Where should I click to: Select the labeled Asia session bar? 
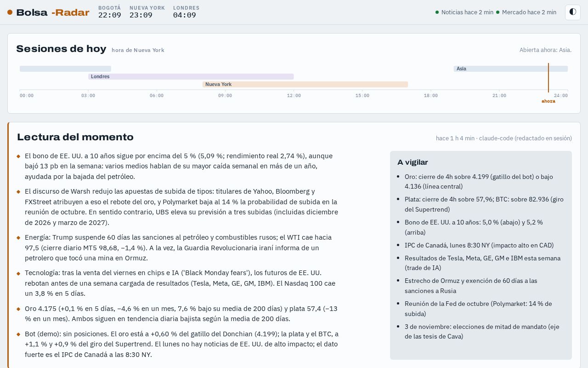tap(511, 69)
